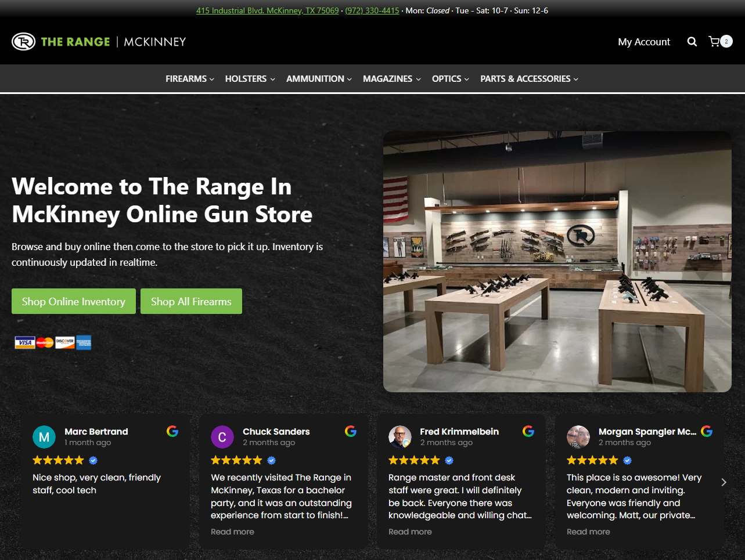Click the Chuck Sanders reviewer name

pyautogui.click(x=276, y=431)
